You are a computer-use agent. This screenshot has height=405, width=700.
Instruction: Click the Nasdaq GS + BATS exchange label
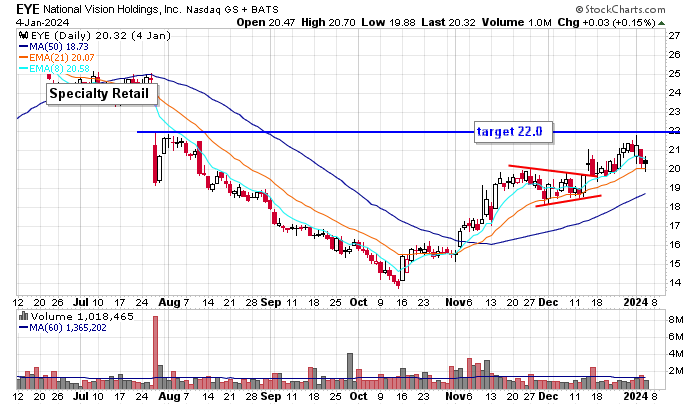pyautogui.click(x=232, y=9)
